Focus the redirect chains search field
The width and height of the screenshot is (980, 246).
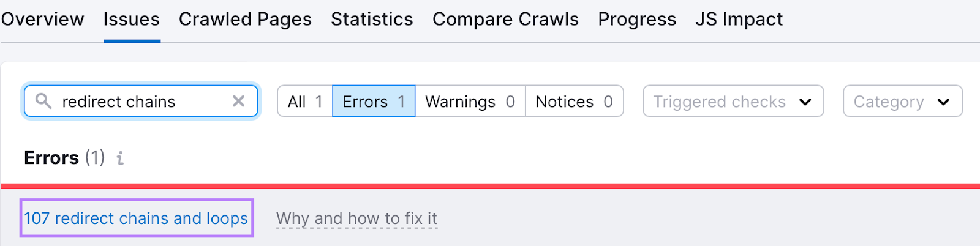141,101
